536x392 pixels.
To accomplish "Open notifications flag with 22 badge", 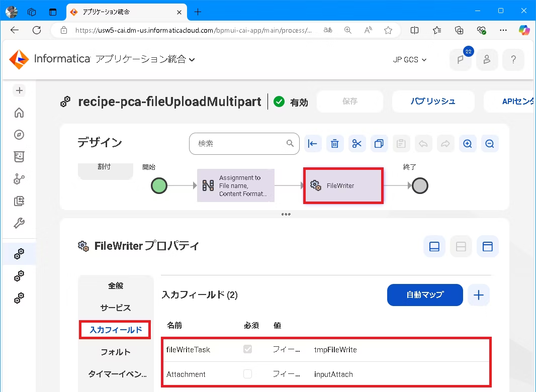I will click(461, 59).
